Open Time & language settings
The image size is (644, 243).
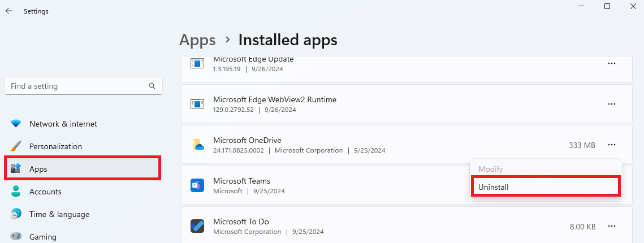click(59, 214)
